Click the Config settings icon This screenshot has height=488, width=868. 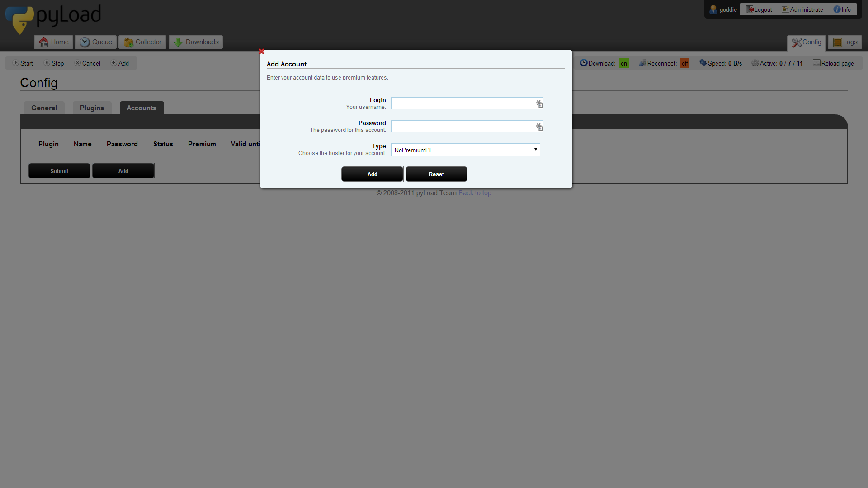(797, 42)
